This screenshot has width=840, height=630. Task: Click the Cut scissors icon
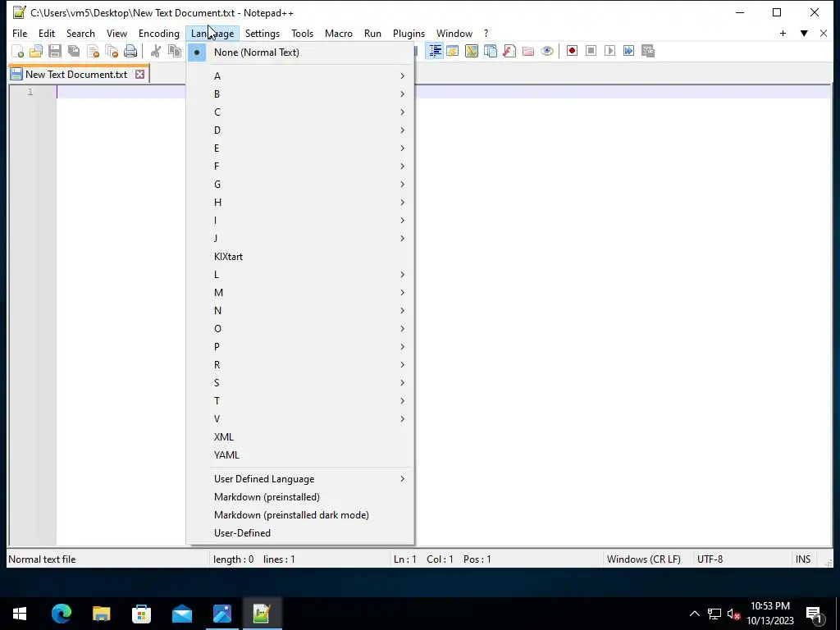[x=155, y=52]
